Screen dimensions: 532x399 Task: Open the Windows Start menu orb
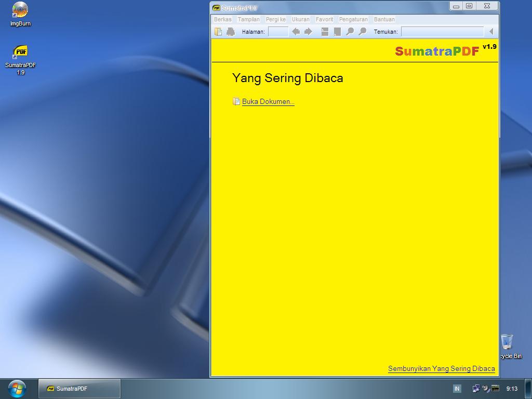[17, 389]
